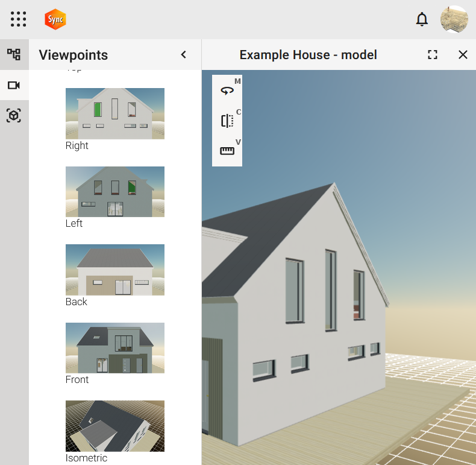Open the model tree sidebar tab
This screenshot has height=465, width=476.
(x=14, y=54)
